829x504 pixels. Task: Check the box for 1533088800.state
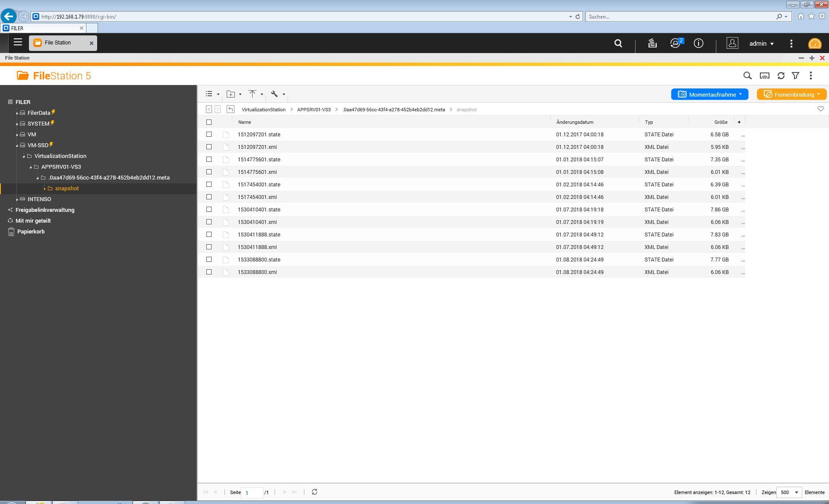[x=209, y=260]
